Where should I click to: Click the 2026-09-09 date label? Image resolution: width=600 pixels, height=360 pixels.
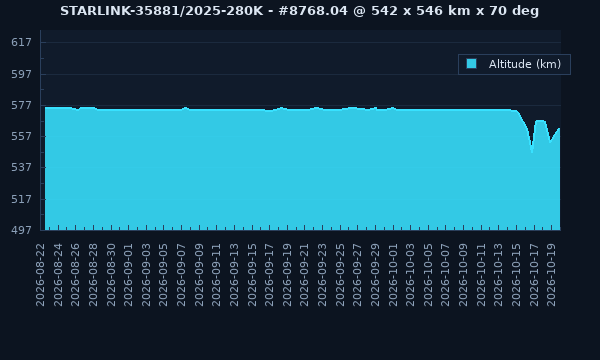click(x=199, y=275)
